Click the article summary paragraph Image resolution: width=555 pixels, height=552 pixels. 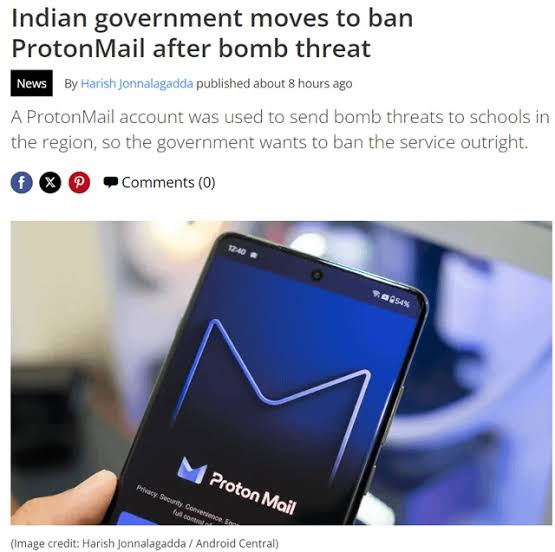coord(280,130)
